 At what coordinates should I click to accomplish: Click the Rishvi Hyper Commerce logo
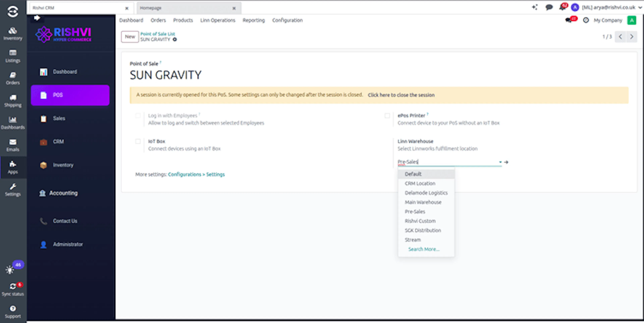(x=64, y=35)
